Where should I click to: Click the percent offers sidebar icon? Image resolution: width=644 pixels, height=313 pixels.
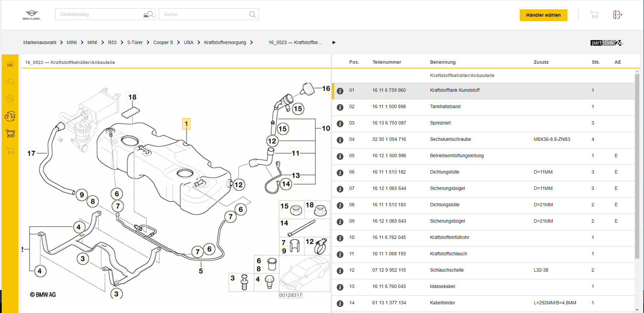(x=10, y=99)
